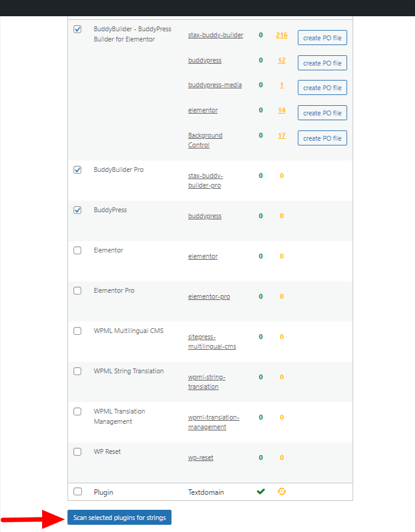
Task: Click the 1 untranslated string count
Action: [281, 85]
